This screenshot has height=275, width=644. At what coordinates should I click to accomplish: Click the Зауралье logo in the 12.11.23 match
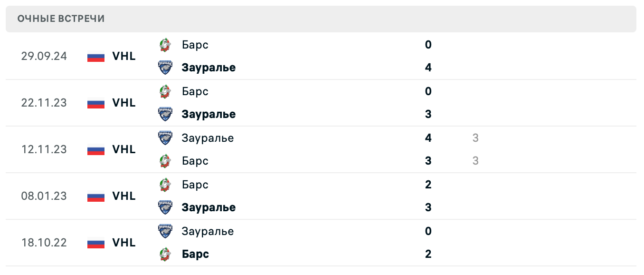[165, 138]
